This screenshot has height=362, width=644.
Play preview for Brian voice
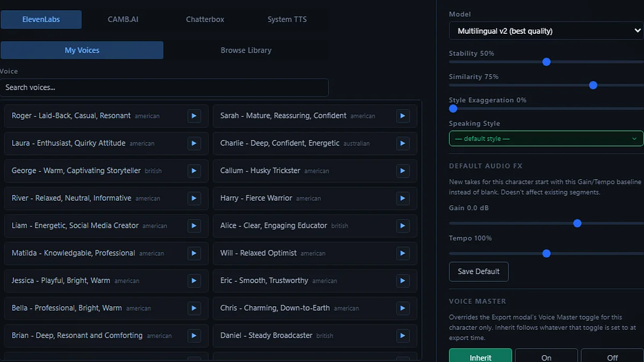click(x=194, y=336)
